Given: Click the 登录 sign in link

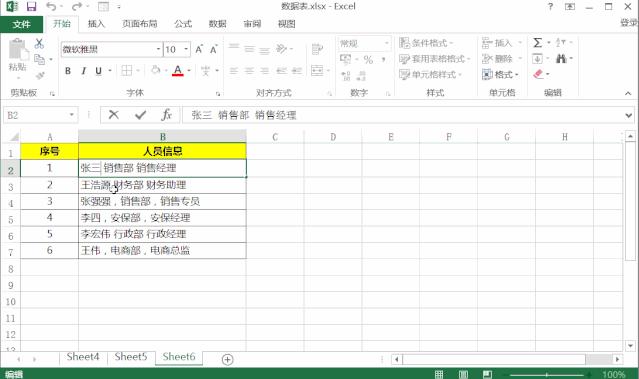Looking at the screenshot, I should pos(629,23).
